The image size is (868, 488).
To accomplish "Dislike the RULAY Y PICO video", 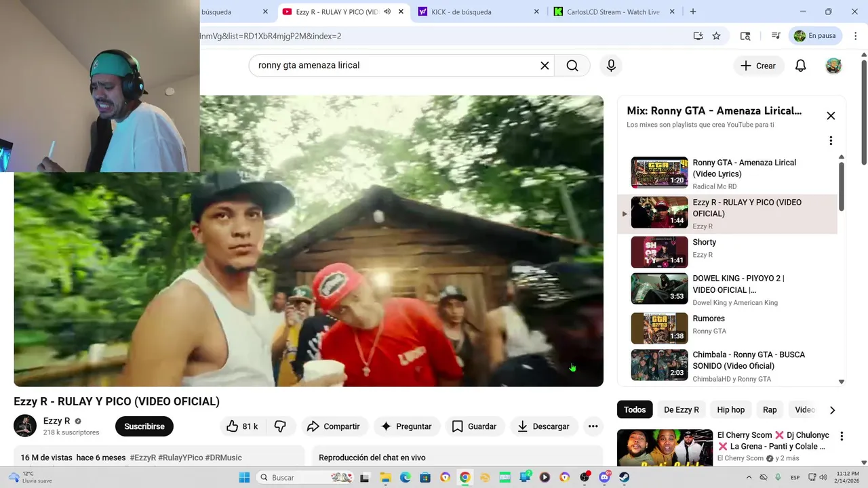I will tap(280, 426).
